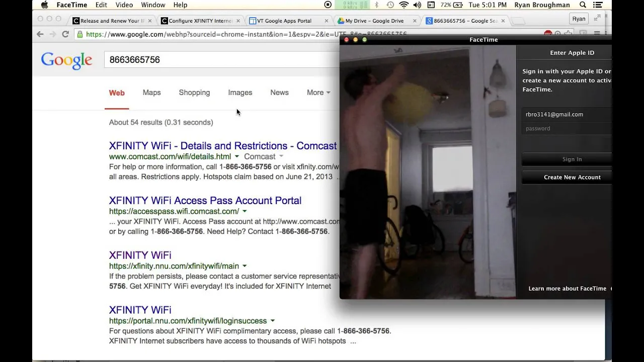Open Notification Center list icon
Viewport: 644px width, 362px height.
click(x=597, y=5)
